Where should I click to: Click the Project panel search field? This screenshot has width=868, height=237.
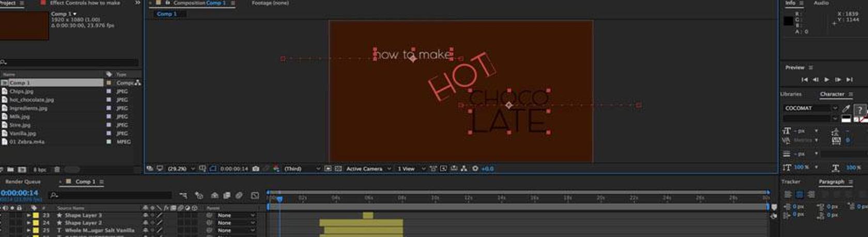(x=70, y=63)
